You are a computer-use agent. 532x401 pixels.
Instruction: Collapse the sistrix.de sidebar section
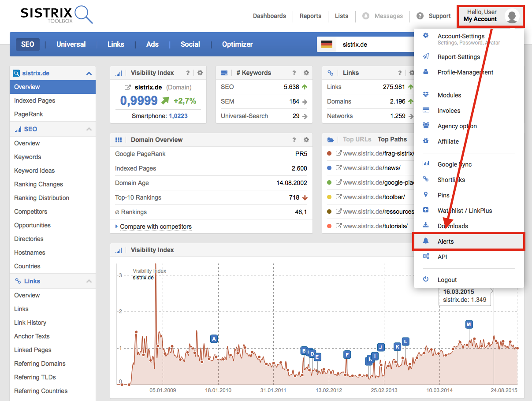click(x=89, y=73)
